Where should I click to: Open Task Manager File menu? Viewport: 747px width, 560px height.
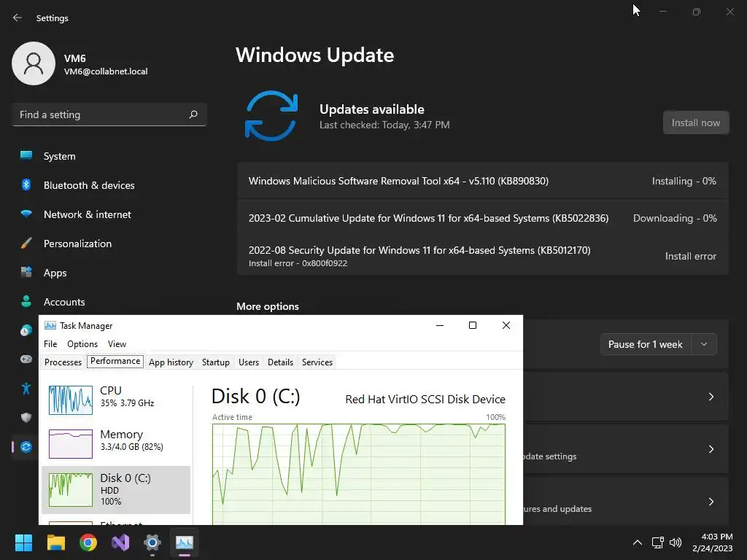pos(50,344)
